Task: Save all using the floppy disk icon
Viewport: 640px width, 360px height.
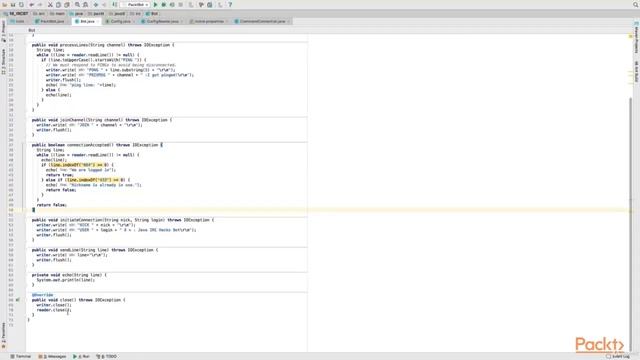Action: point(13,4)
